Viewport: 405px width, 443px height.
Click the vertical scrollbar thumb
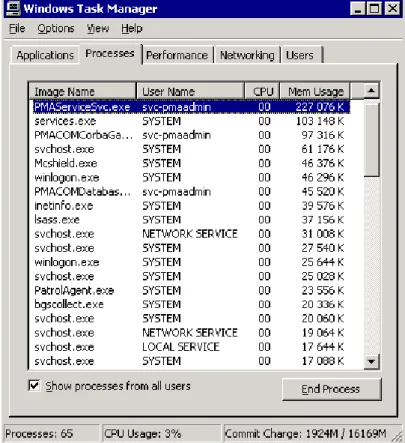(371, 139)
